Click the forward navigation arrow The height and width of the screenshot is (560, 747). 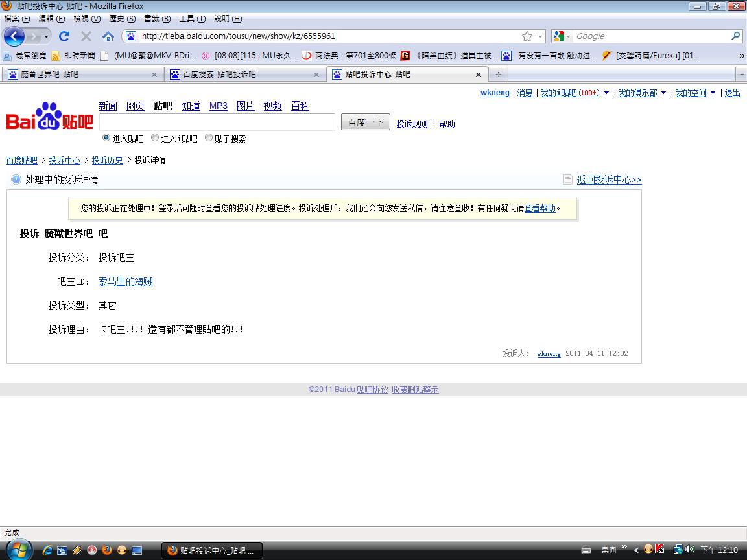[x=33, y=36]
